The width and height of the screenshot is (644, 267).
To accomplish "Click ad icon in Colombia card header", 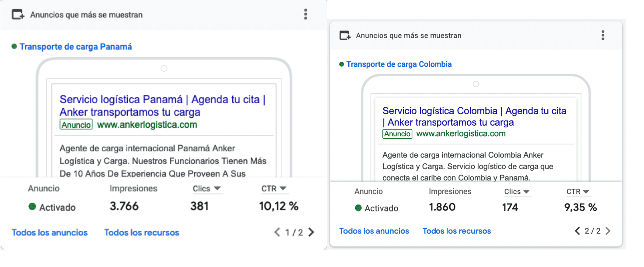I will (345, 35).
